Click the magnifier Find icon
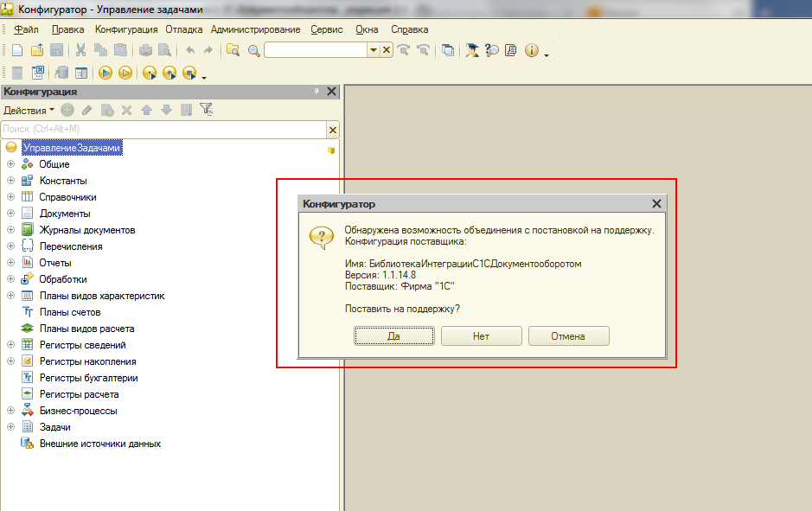This screenshot has height=511, width=812. click(x=253, y=51)
